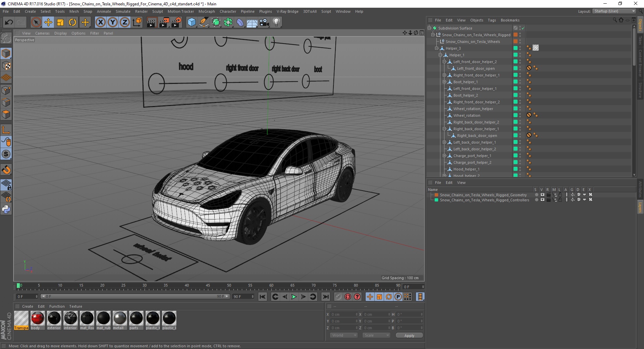Viewport: 644px width, 349px height.
Task: Open the Array modeling objects icon
Action: 228,22
